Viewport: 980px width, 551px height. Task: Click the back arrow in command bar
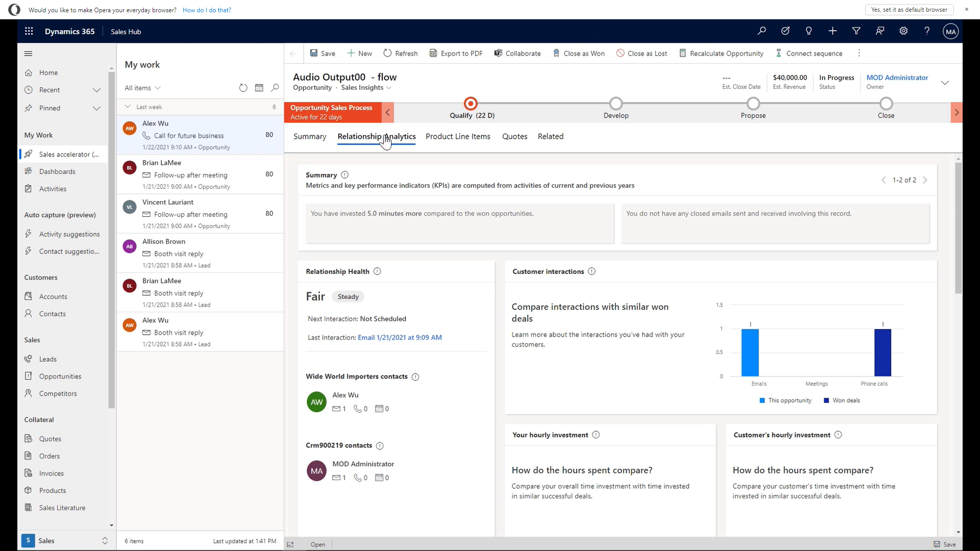click(x=293, y=54)
